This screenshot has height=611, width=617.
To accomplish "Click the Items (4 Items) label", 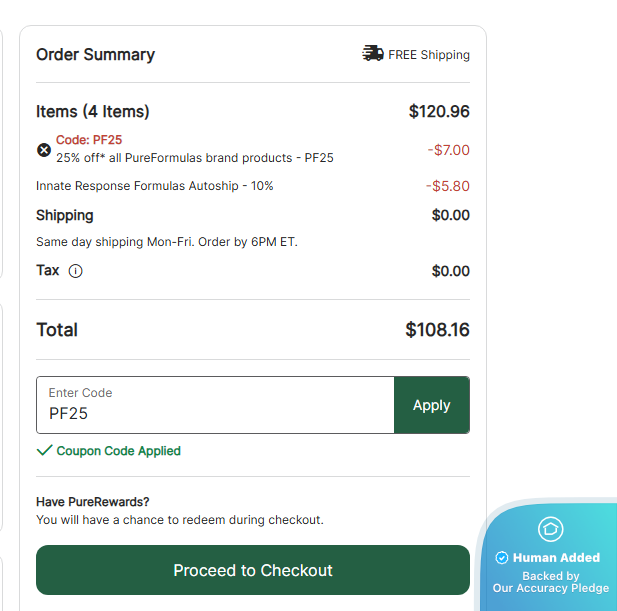I will pyautogui.click(x=92, y=111).
